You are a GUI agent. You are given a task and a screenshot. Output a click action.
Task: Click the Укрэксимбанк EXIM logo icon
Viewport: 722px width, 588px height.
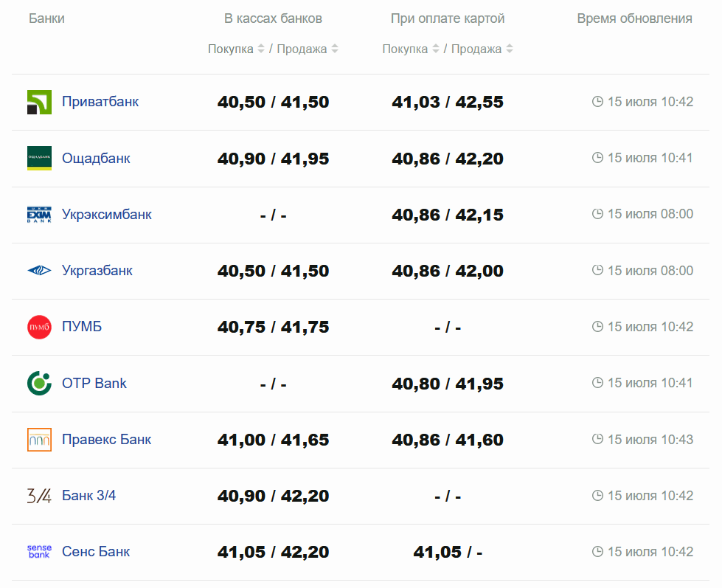pos(39,215)
